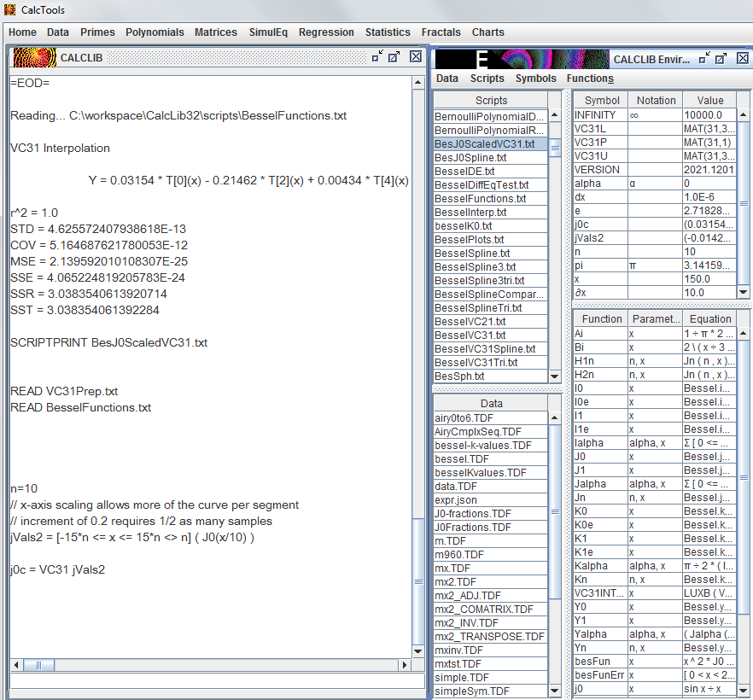The image size is (753, 700).
Task: Open the Statistics menu
Action: pos(388,32)
